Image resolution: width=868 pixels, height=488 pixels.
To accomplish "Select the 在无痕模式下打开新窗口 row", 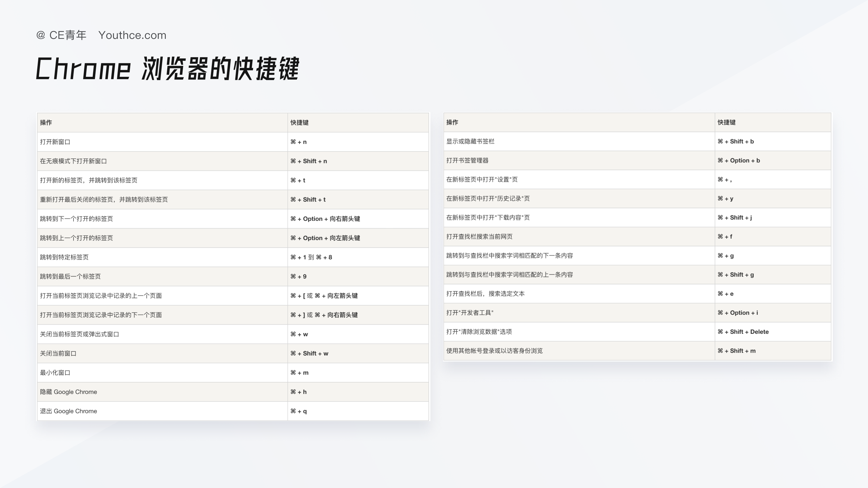I will tap(74, 161).
